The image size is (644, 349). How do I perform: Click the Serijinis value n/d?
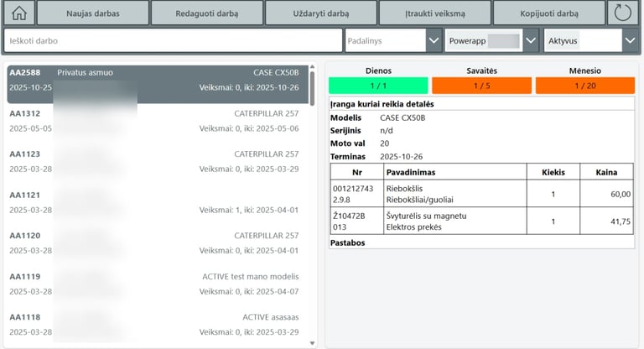pos(386,131)
